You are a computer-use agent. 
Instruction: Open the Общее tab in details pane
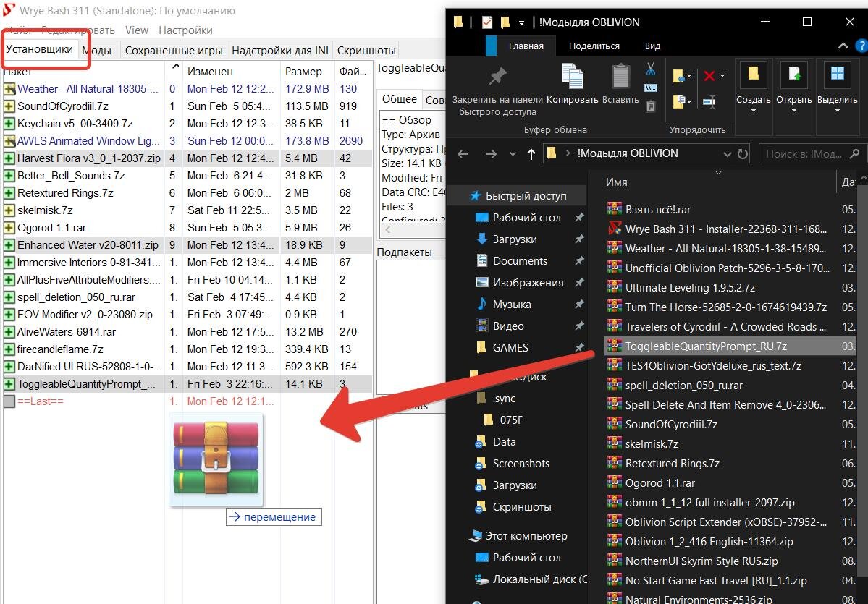pyautogui.click(x=399, y=99)
